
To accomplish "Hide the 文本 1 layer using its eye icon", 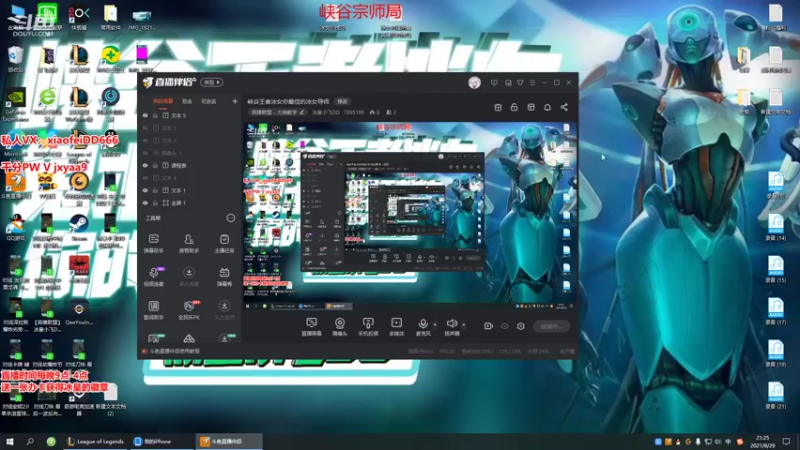I will click(x=145, y=191).
